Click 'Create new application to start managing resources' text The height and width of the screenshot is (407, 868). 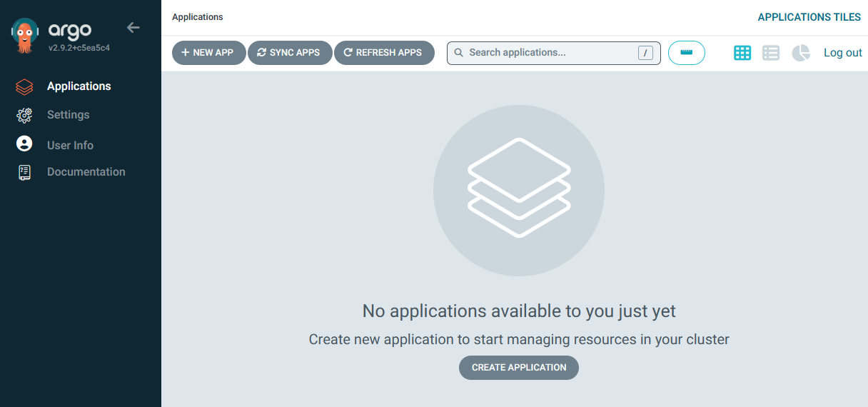[519, 340]
